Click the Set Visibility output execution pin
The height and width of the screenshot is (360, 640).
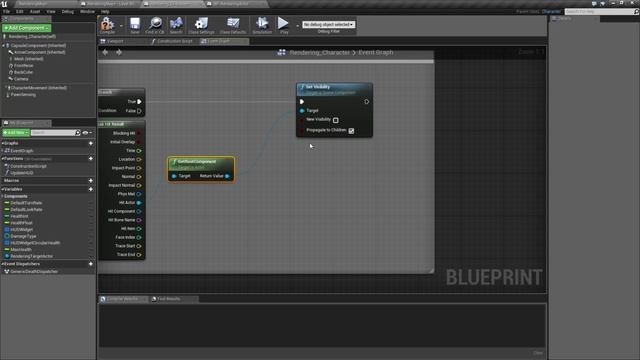[x=367, y=102]
